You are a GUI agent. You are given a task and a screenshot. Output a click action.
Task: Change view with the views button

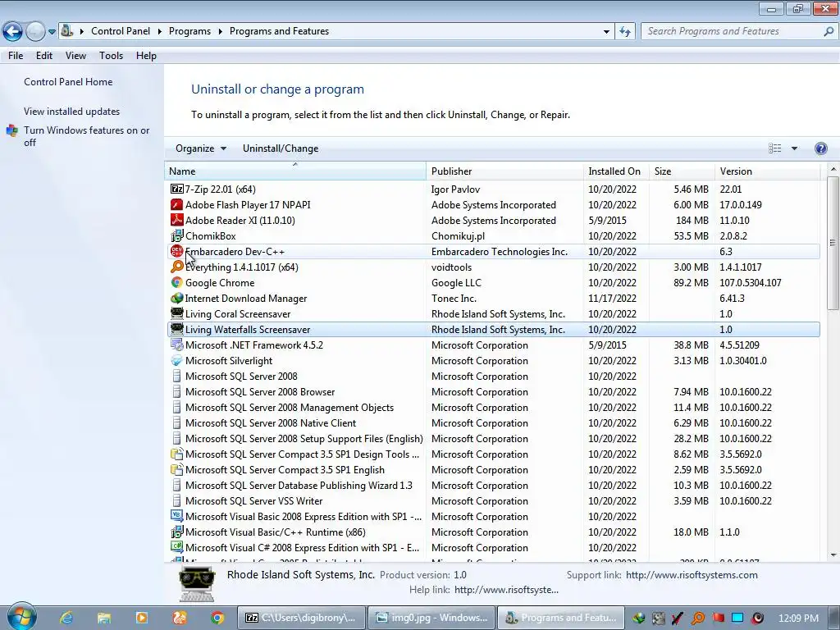click(774, 148)
